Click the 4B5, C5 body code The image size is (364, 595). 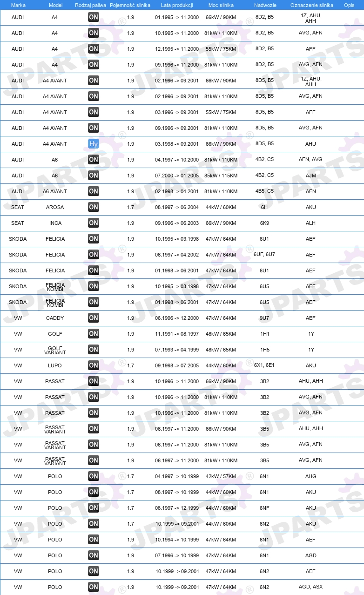coord(264,191)
